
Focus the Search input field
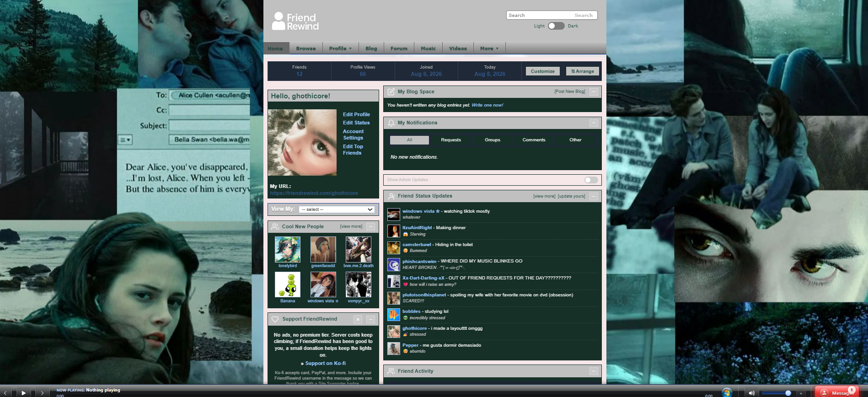539,16
